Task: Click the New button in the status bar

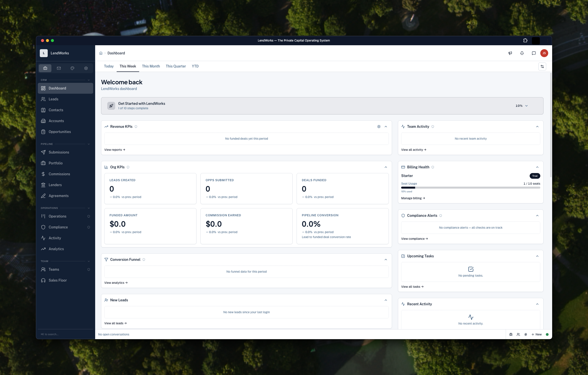Action: click(537, 334)
